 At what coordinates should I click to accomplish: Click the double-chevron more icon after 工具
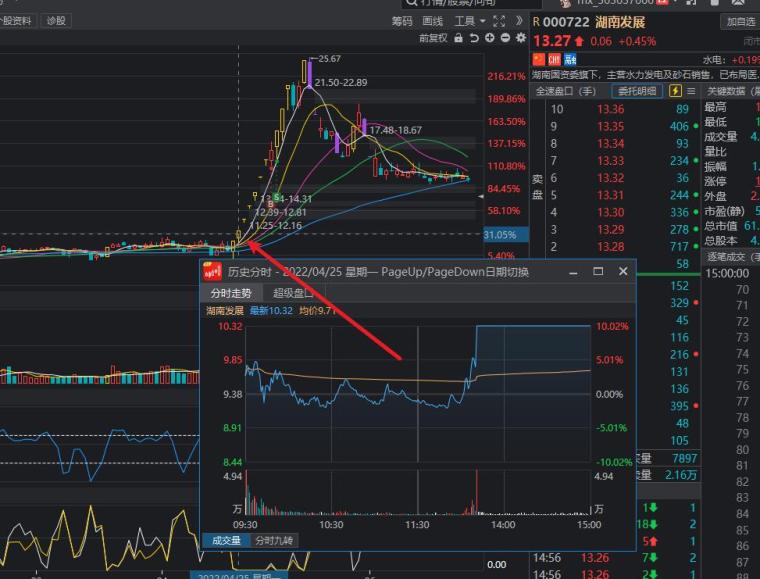[x=519, y=21]
